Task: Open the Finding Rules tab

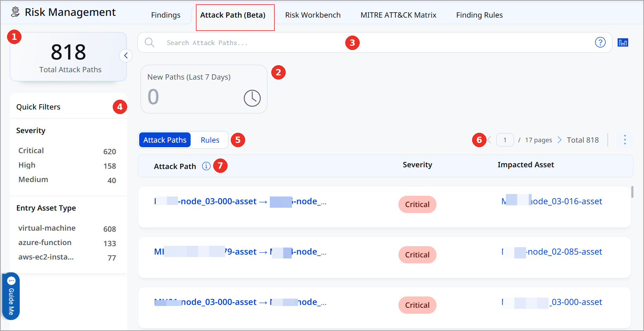Action: (x=479, y=15)
